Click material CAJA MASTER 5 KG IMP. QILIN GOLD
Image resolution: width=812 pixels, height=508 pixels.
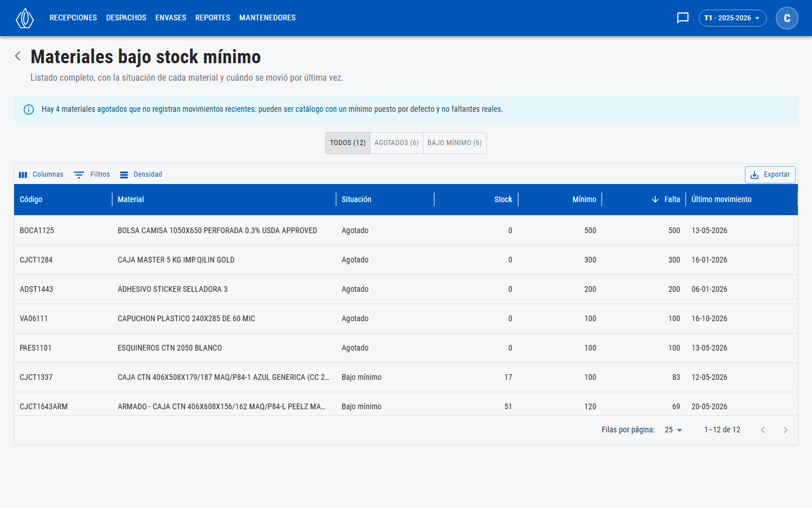(176, 260)
